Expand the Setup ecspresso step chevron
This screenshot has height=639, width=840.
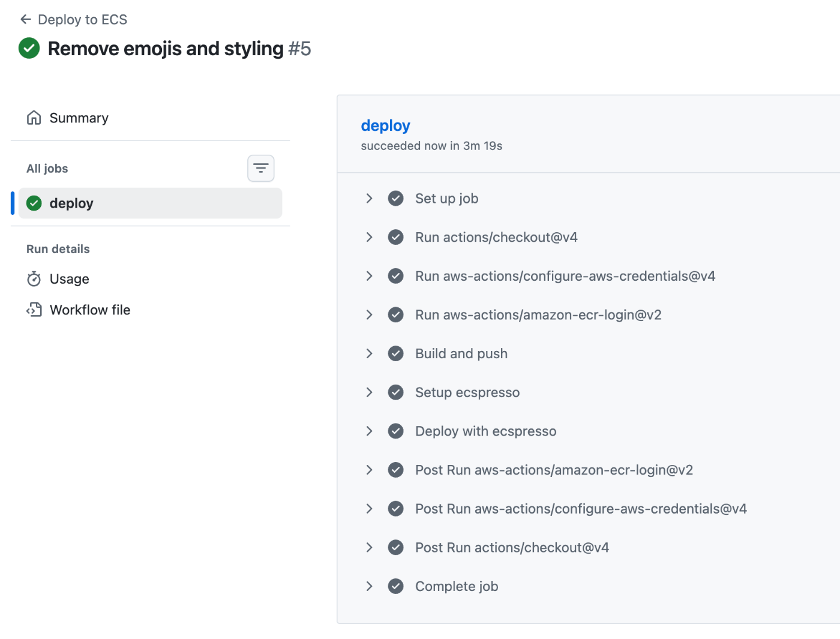[x=370, y=392]
